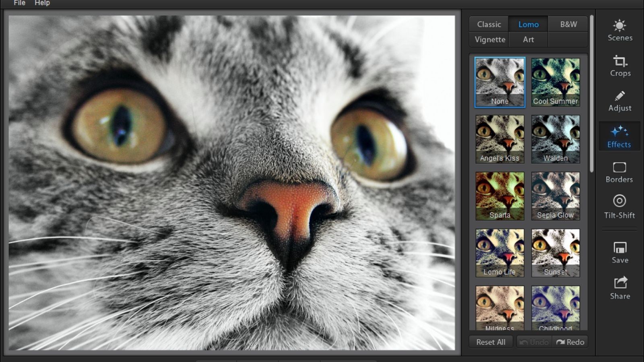Open the Adjust pencil tool

coord(619,101)
